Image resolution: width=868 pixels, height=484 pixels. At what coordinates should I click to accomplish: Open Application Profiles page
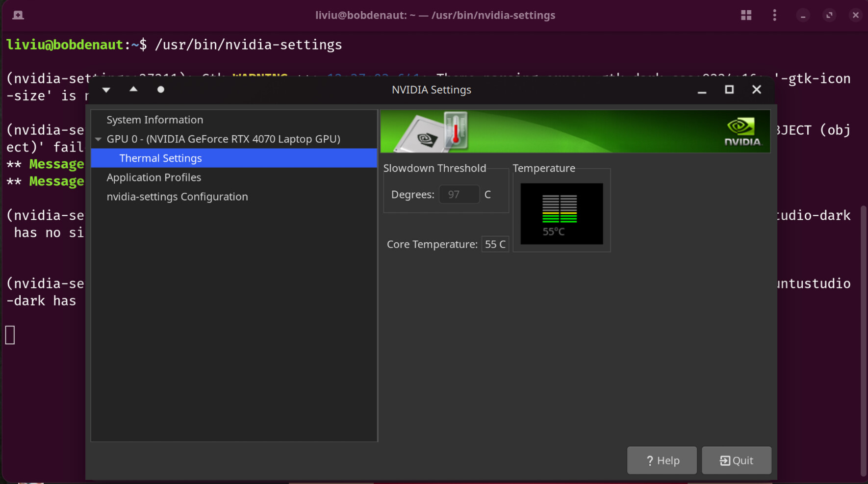click(153, 178)
